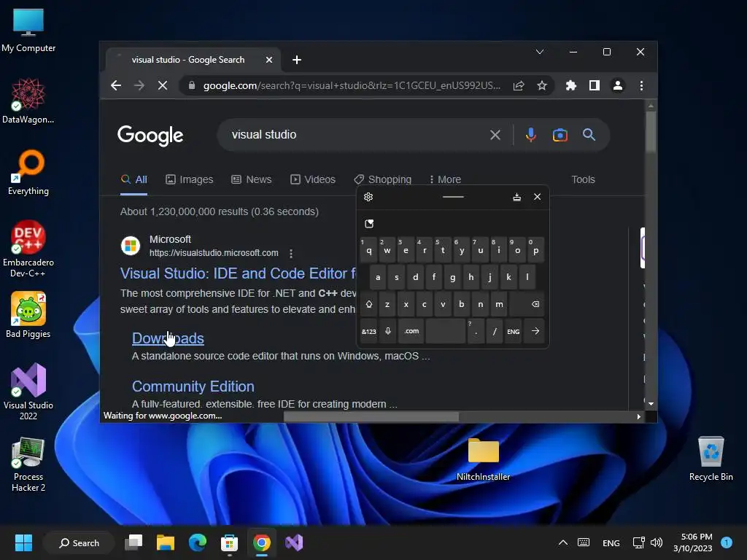Click the magnifier search button on Google

[x=589, y=135]
